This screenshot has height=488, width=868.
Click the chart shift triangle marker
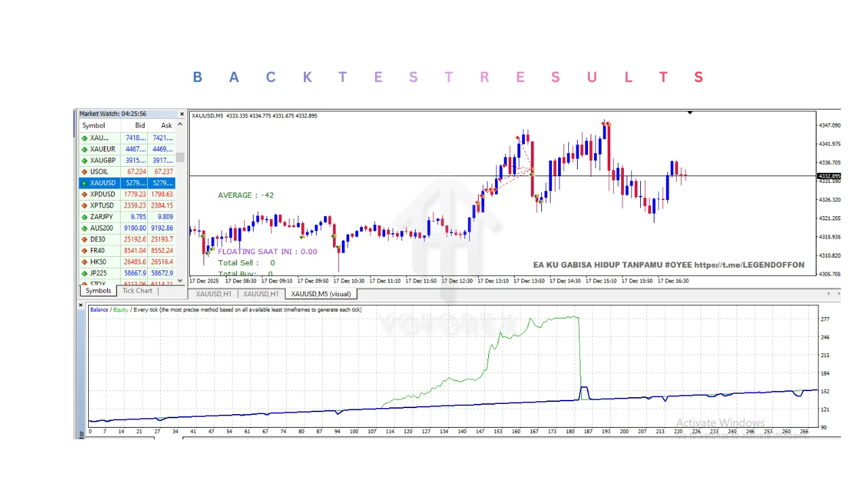(690, 113)
